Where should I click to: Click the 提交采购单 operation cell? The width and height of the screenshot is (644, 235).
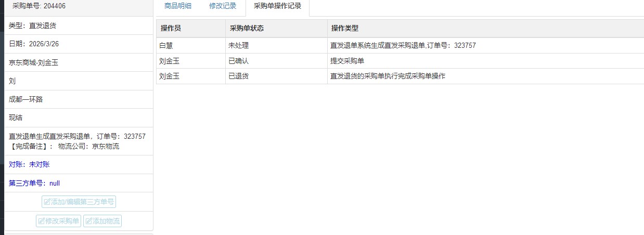[x=347, y=61]
